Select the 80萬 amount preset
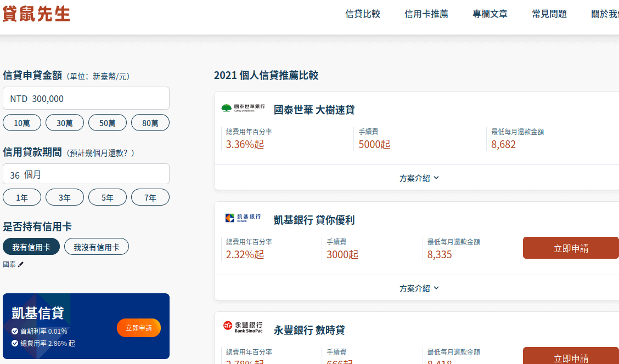This screenshot has width=619, height=364. pyautogui.click(x=150, y=123)
